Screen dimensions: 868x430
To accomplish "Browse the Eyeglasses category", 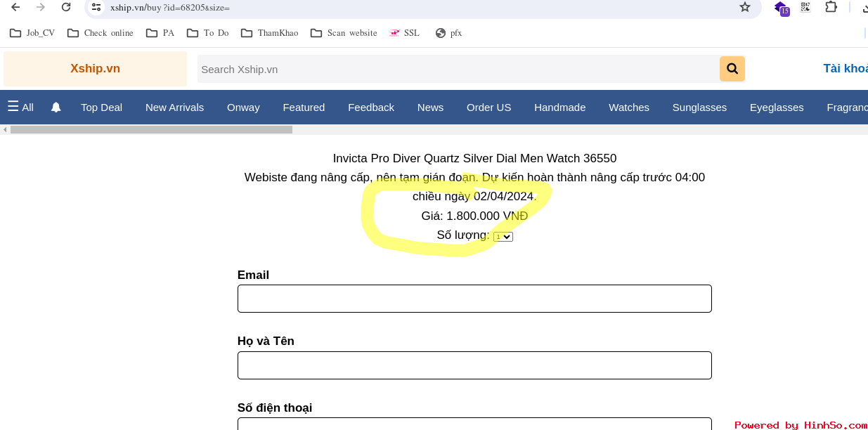I will [777, 107].
